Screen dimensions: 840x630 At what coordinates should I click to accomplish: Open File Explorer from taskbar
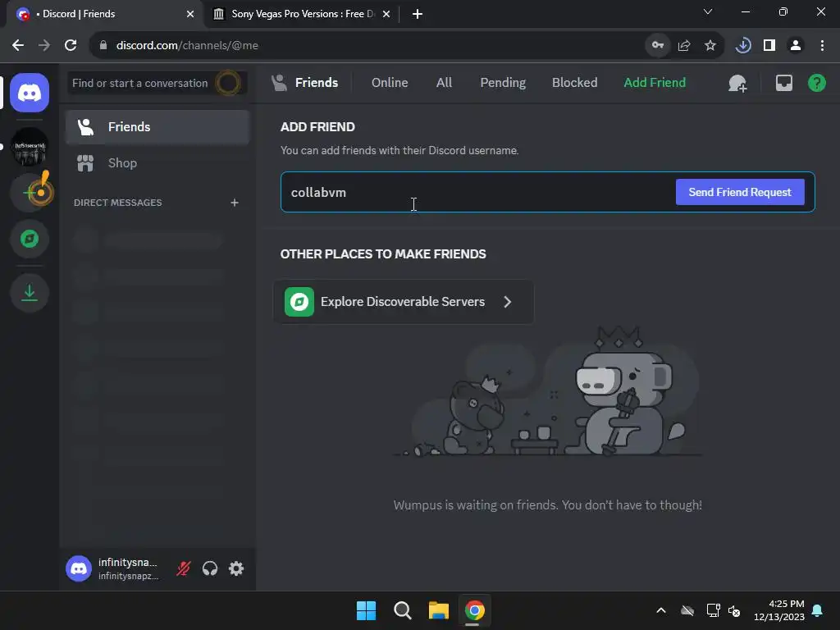pos(438,610)
